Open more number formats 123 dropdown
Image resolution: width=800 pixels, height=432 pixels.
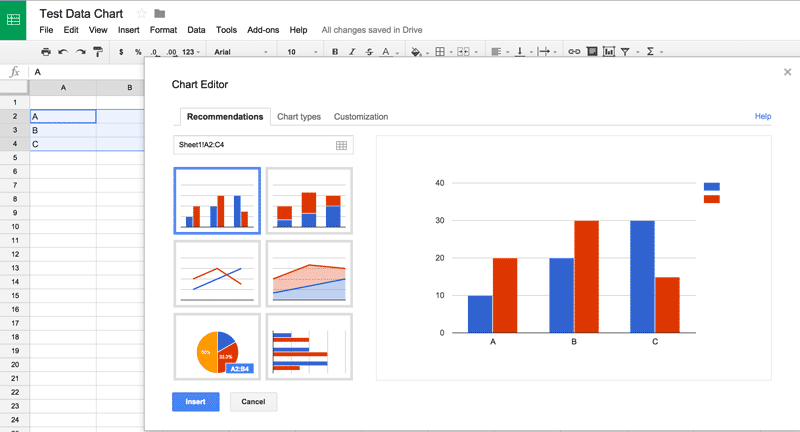(191, 52)
